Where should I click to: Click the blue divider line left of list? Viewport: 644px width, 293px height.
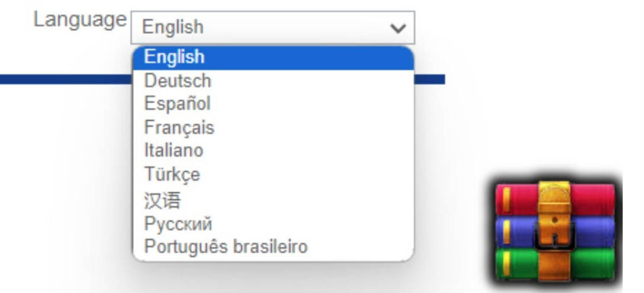point(63,79)
